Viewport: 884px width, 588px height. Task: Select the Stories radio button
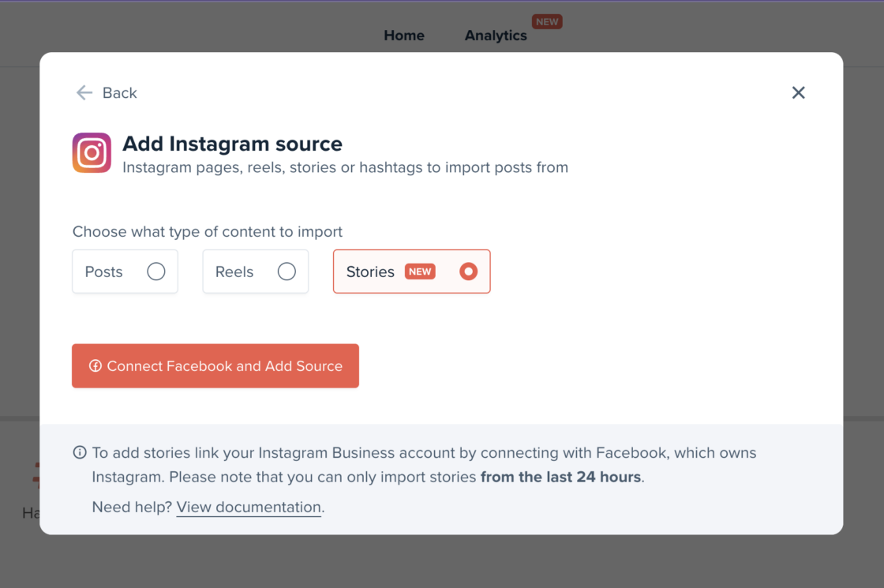point(468,271)
